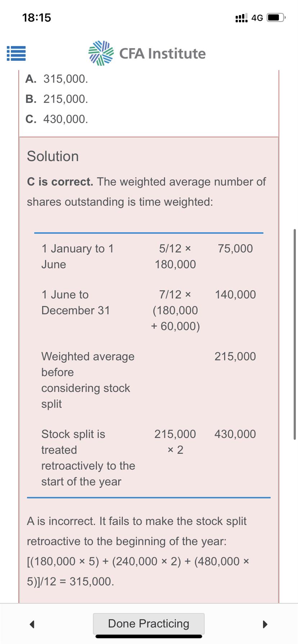The width and height of the screenshot is (298, 644).
Task: Go to next question arrow
Action: tap(265, 624)
